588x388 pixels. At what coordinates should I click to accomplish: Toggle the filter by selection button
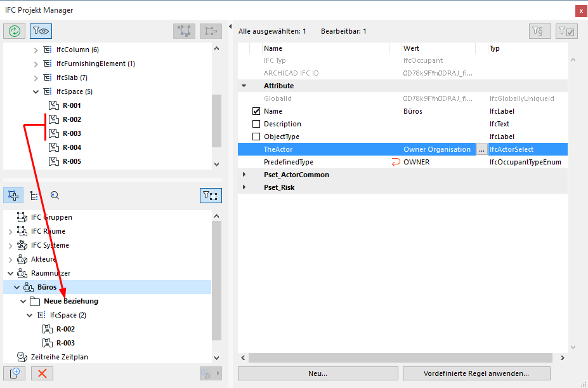click(x=211, y=196)
